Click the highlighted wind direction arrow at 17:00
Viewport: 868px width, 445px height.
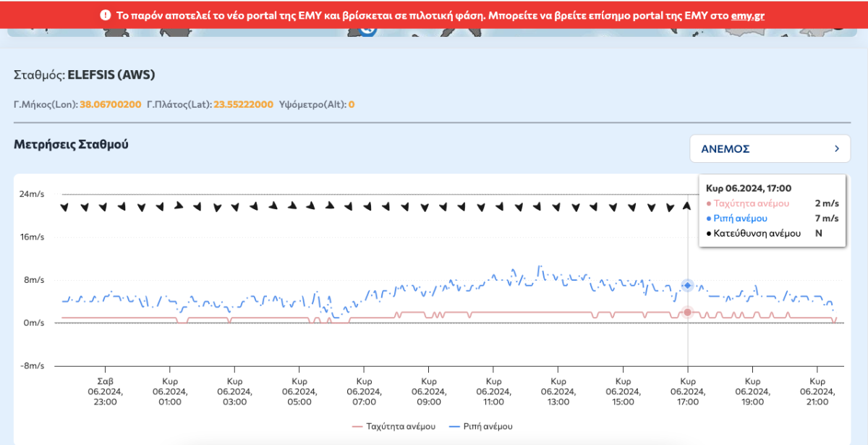click(x=687, y=206)
